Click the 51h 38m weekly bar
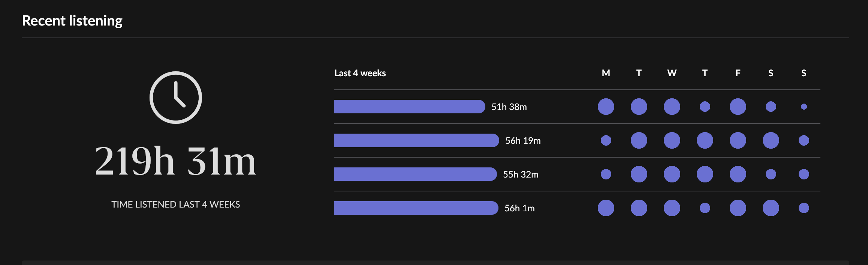 click(x=409, y=107)
